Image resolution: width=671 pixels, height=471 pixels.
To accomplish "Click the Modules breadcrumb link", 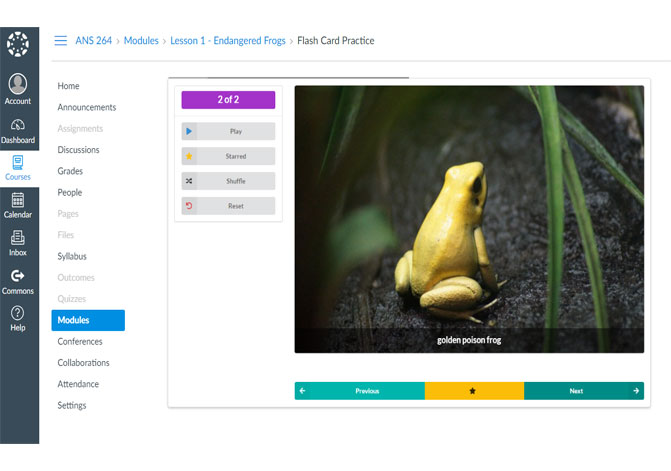I will [x=141, y=41].
